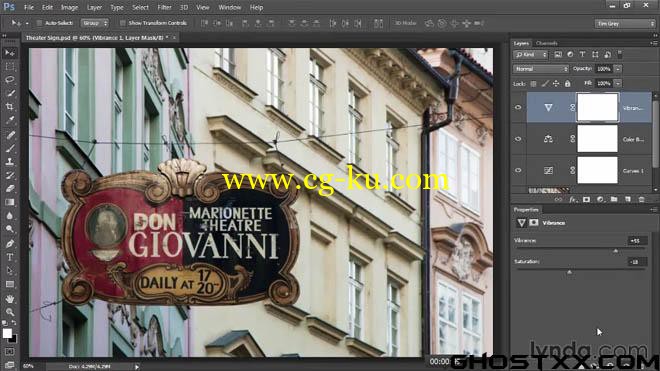Open the Layers panel flyout menu
The height and width of the screenshot is (371, 660).
pyautogui.click(x=653, y=43)
